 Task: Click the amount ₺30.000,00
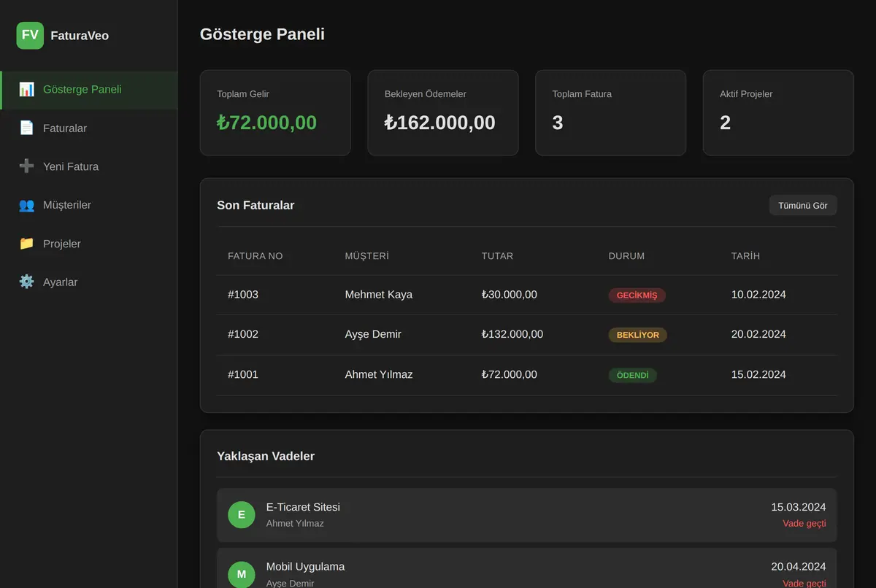coord(510,295)
